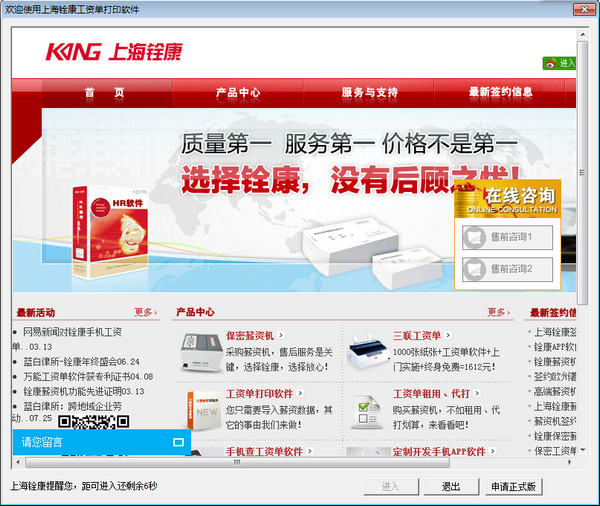Click the horizontal scrollbar thumb
The height and width of the screenshot is (506, 600).
pyautogui.click(x=237, y=462)
